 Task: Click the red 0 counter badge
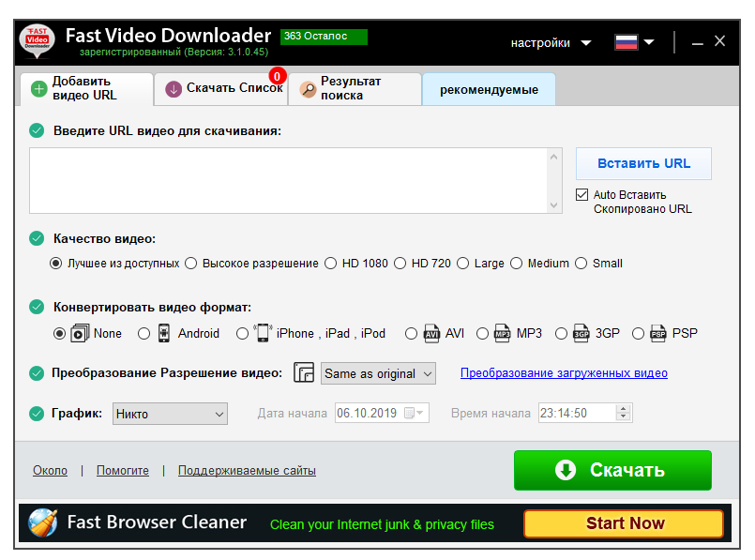click(277, 76)
